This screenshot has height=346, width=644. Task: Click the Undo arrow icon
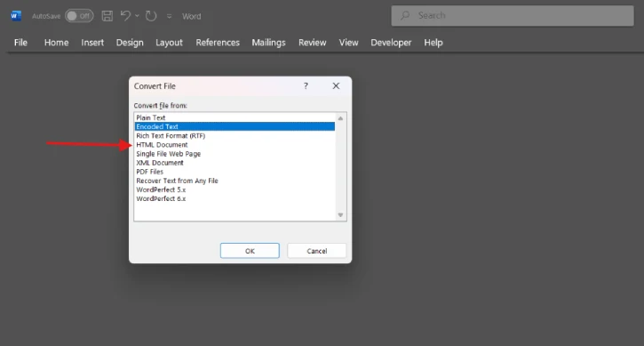tap(125, 16)
